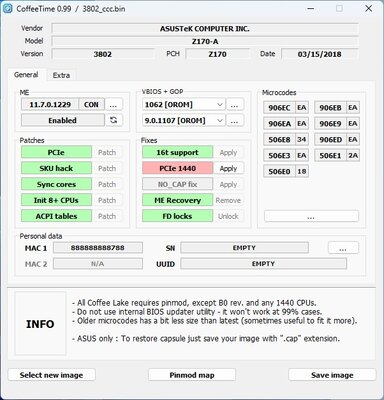Click the MAC 1 address field
Viewport: 384px width, 400px height.
point(98,248)
